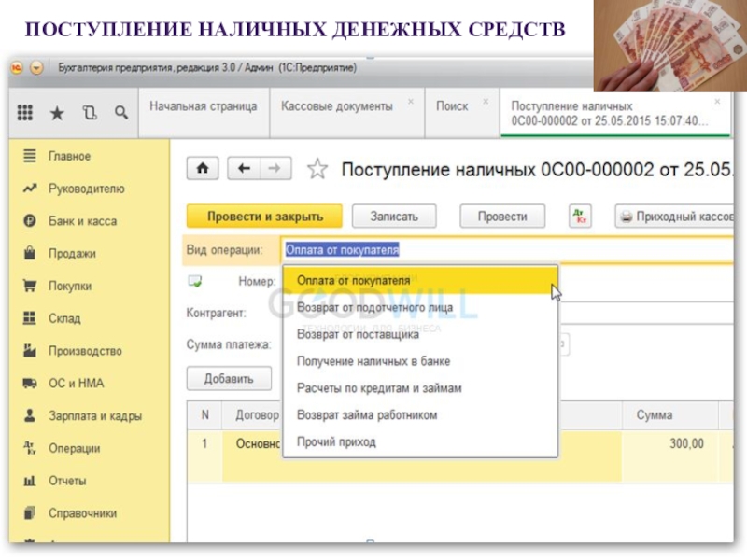Go back with the left arrow
Image resolution: width=747 pixels, height=560 pixels.
[x=245, y=169]
